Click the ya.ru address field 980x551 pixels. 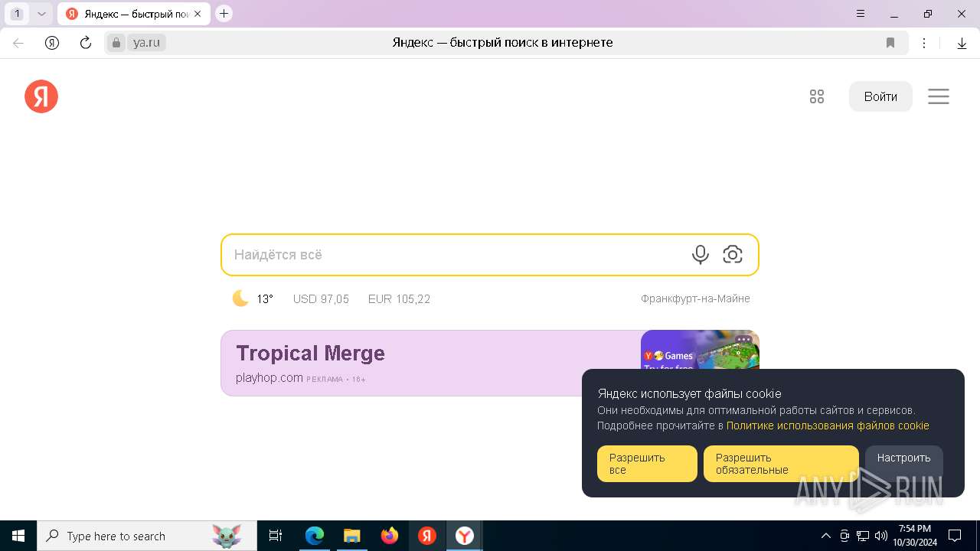(146, 43)
